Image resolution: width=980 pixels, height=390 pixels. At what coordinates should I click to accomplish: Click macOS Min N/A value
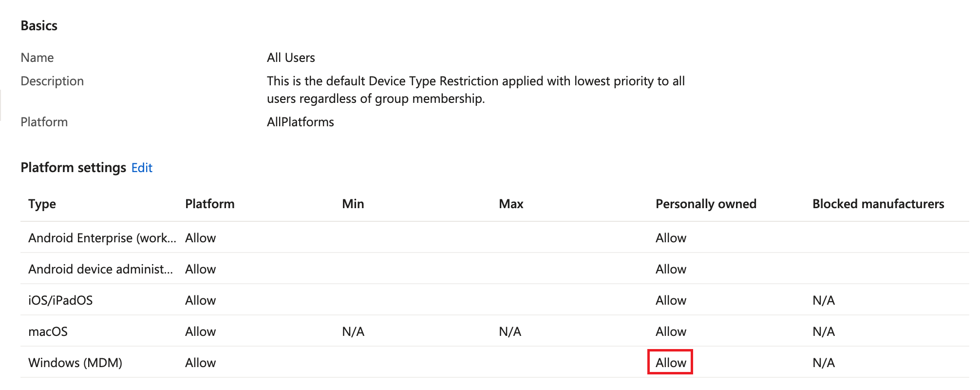pos(353,331)
